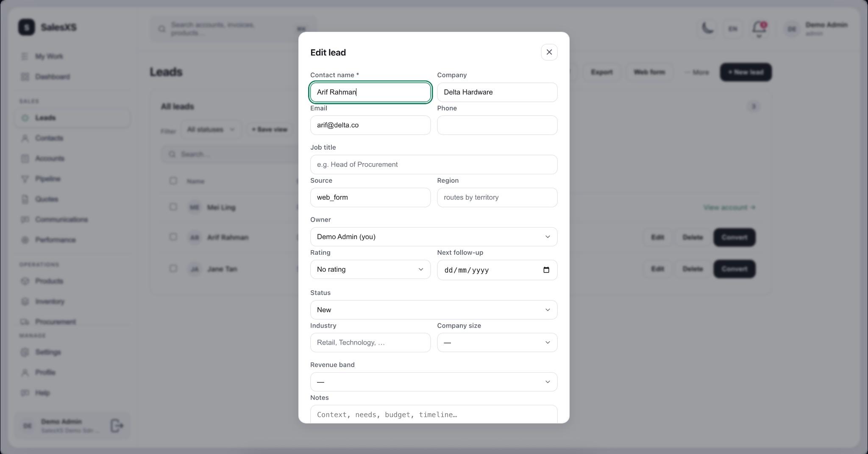Open the Status dropdown showing New
The image size is (868, 454).
point(434,310)
